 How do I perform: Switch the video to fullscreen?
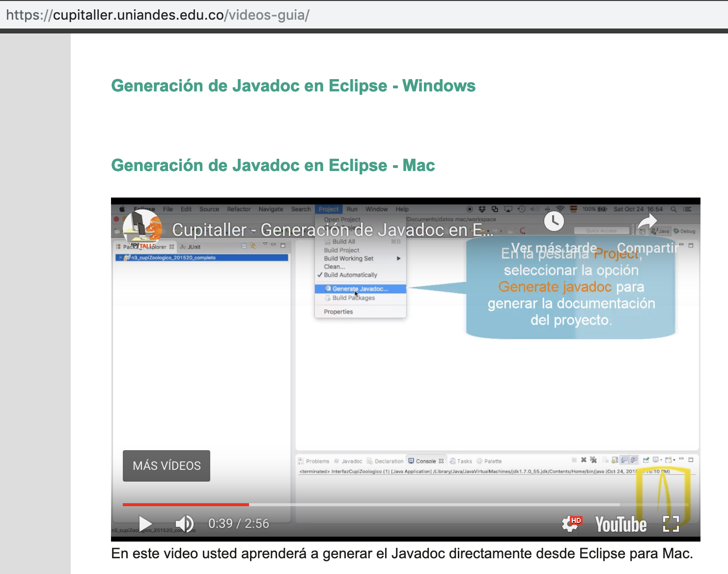671,524
